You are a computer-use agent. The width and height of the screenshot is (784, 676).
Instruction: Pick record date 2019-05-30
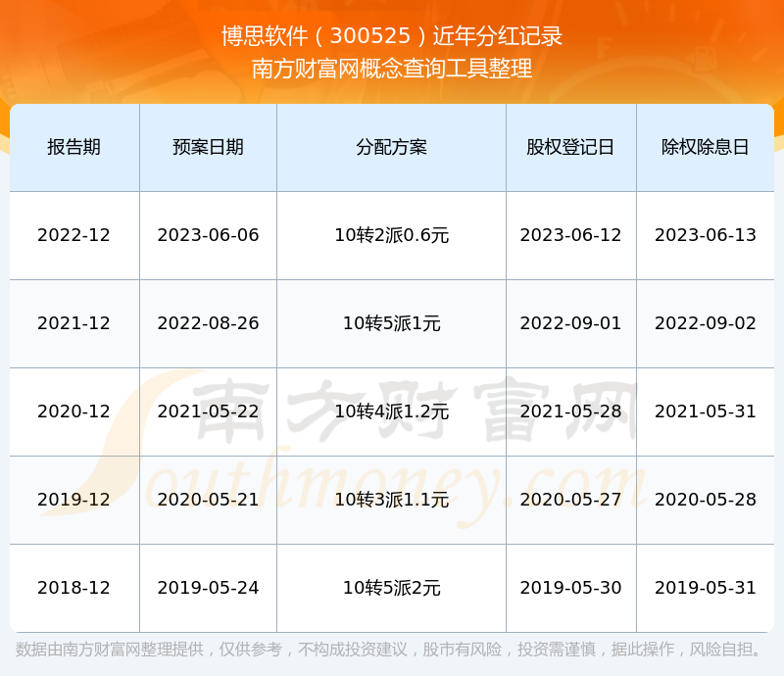(570, 588)
